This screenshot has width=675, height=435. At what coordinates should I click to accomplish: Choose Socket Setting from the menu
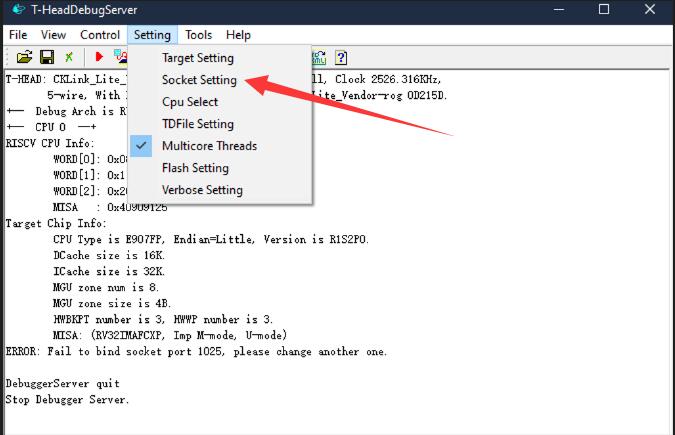click(x=199, y=80)
